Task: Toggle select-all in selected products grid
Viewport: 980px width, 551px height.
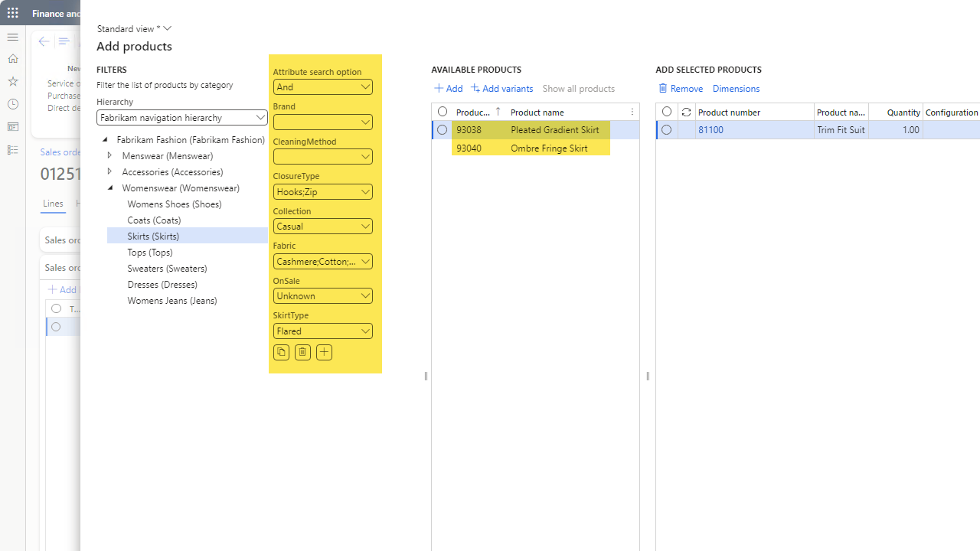Action: [667, 112]
